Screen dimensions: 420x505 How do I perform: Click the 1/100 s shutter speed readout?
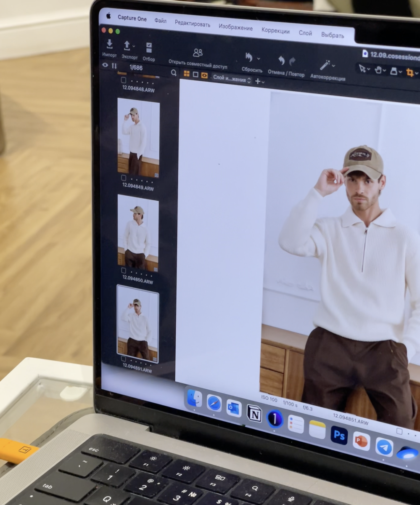290,404
